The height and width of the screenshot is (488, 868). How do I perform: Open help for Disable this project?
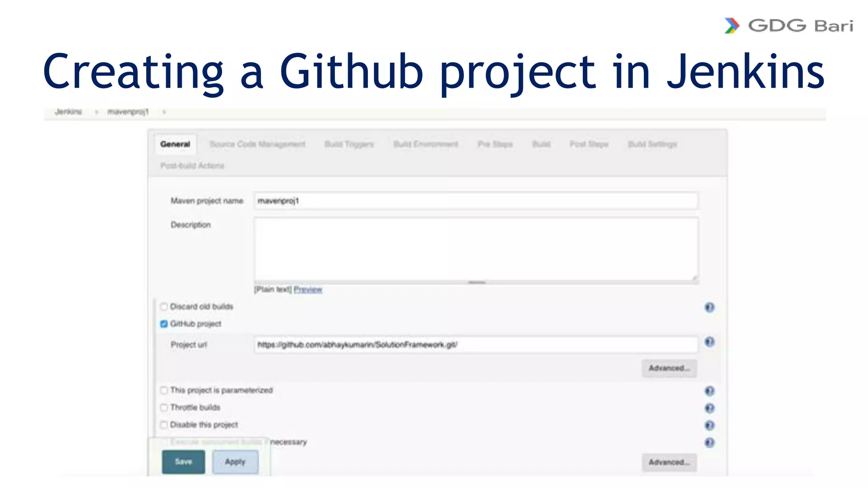(709, 425)
